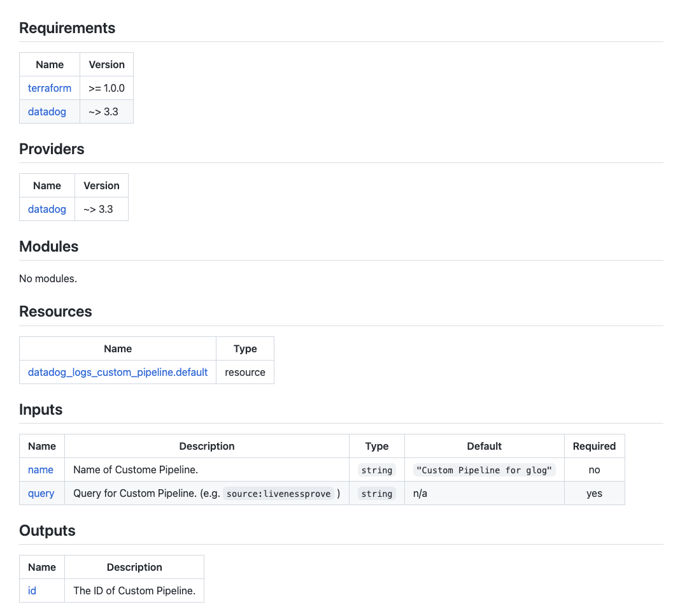Screen dimensions: 687x616
Task: Click the Modules section heading
Action: [x=49, y=247]
